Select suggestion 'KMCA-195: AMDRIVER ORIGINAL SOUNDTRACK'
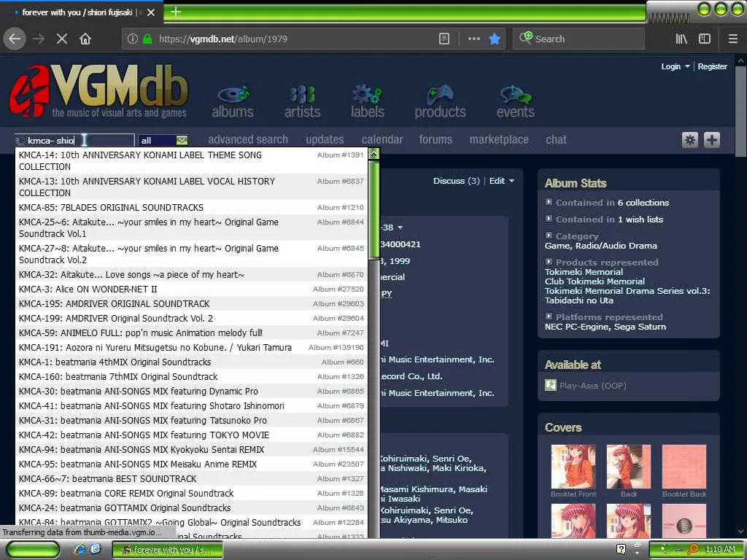This screenshot has width=747, height=560. [192, 304]
